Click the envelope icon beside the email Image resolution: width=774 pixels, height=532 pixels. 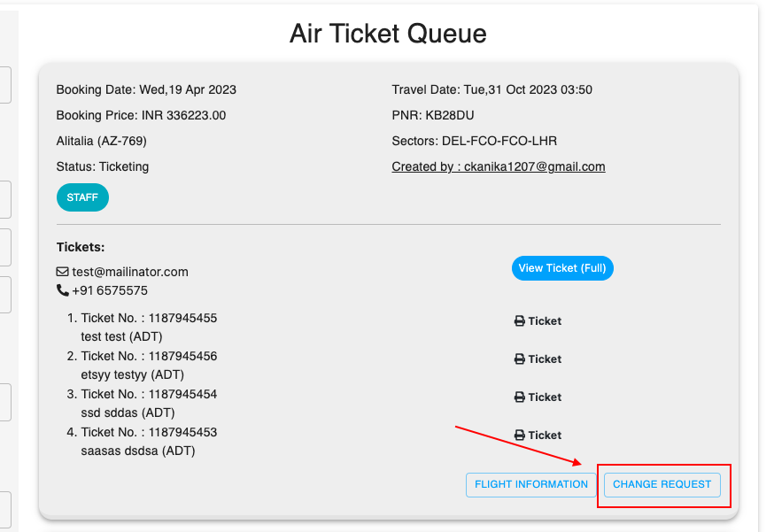point(63,272)
